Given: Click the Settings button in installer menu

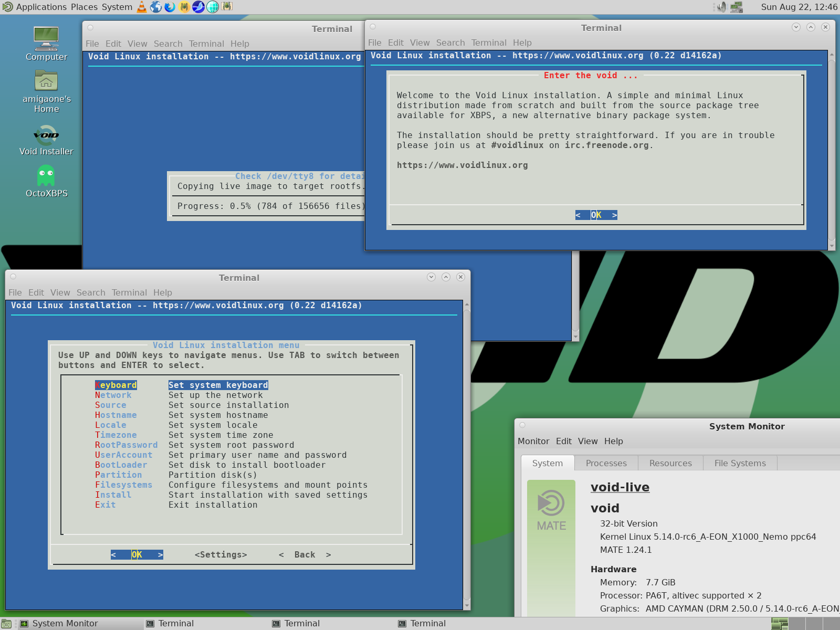Looking at the screenshot, I should pyautogui.click(x=221, y=554).
